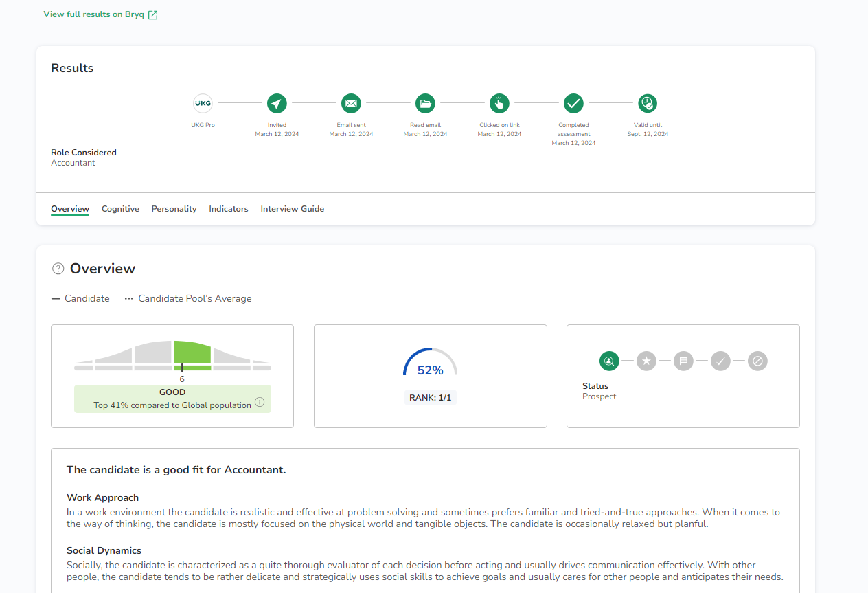Open the Personality tab

(174, 209)
